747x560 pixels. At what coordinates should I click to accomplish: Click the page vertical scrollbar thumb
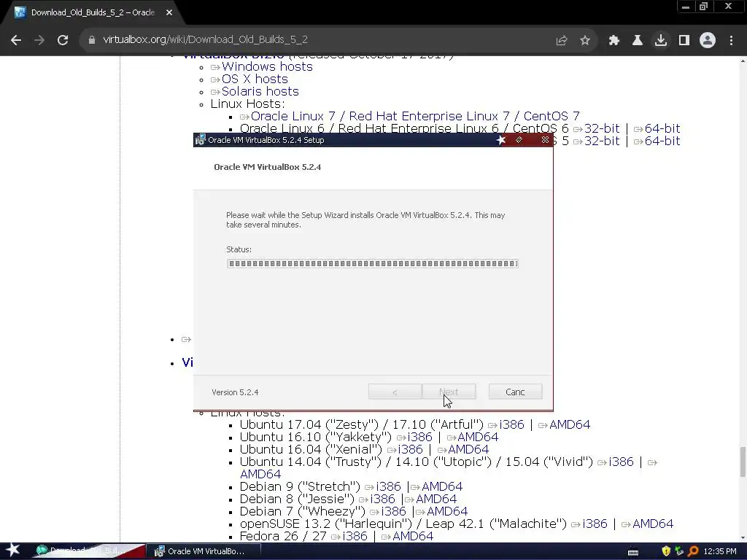tap(743, 461)
